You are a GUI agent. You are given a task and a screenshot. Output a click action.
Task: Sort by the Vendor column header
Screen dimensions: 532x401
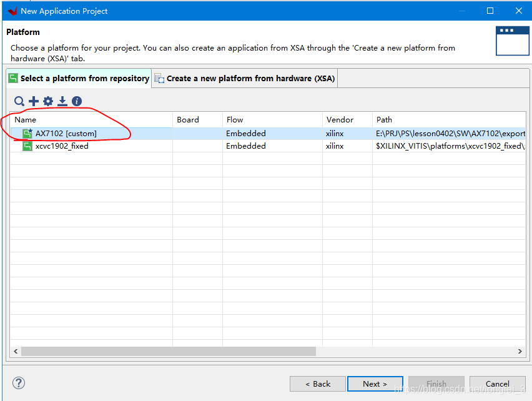pyautogui.click(x=347, y=120)
